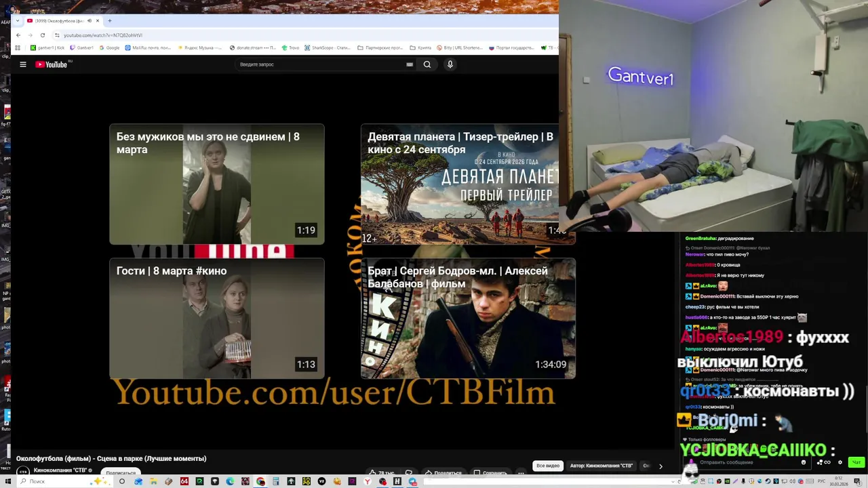The image size is (868, 488).
Task: Open the Windows notification center icon
Action: (x=857, y=481)
